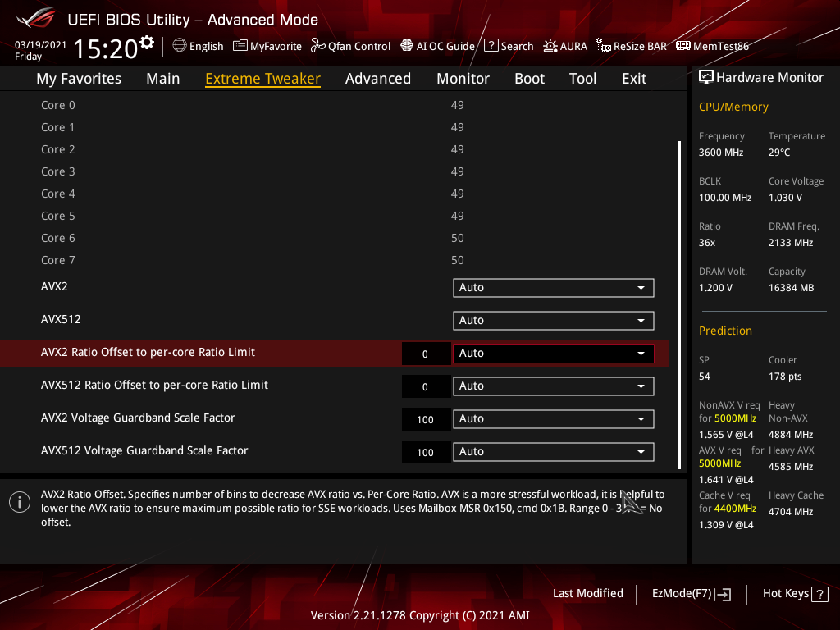840x630 pixels.
Task: Click CPU/Memory heading in Hardware Monitor
Action: click(733, 107)
